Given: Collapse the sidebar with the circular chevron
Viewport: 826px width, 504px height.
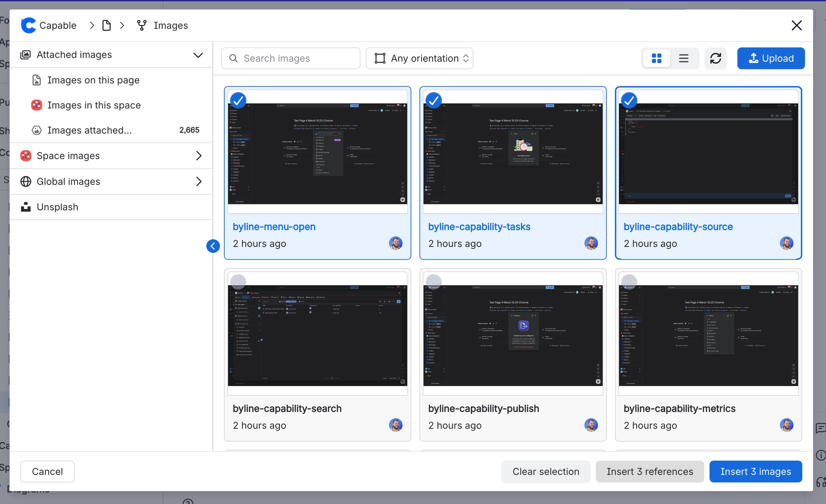Looking at the screenshot, I should click(213, 246).
